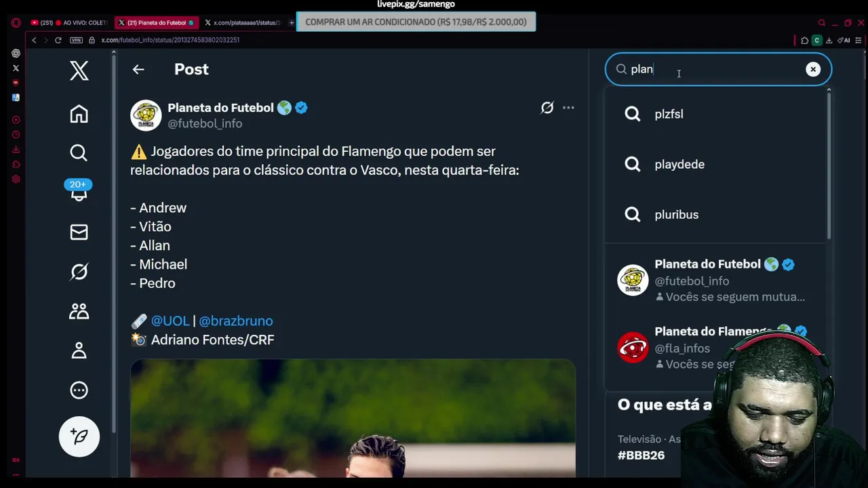Viewport: 868px width, 488px height.
Task: Switch to (21) Planeta do Futebol tab
Action: pyautogui.click(x=157, y=22)
